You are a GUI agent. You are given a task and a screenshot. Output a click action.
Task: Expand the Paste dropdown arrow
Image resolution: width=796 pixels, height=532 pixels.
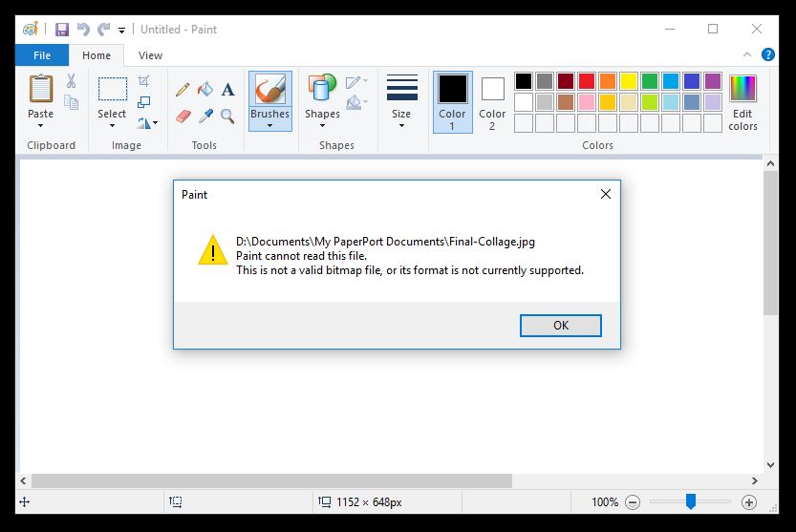pos(40,125)
